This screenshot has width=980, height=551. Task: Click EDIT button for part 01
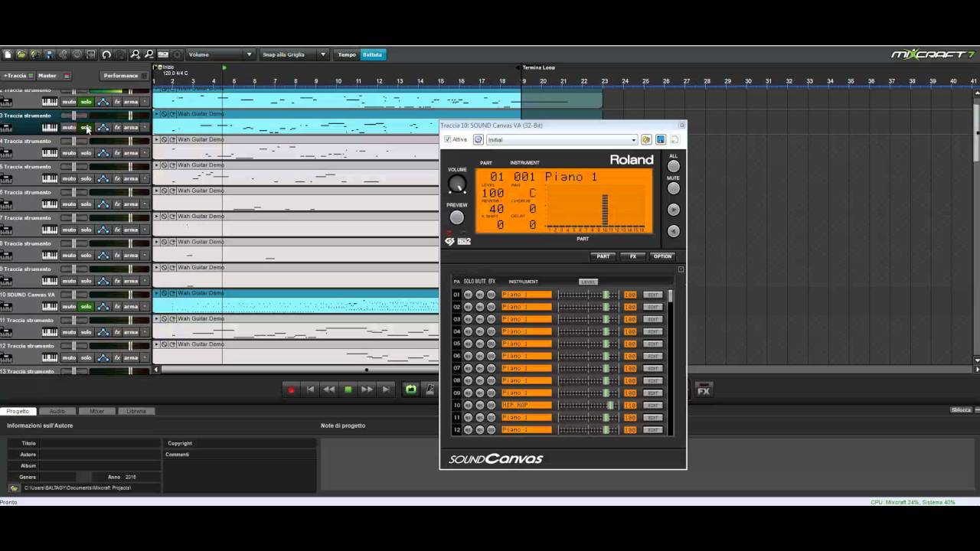click(653, 295)
